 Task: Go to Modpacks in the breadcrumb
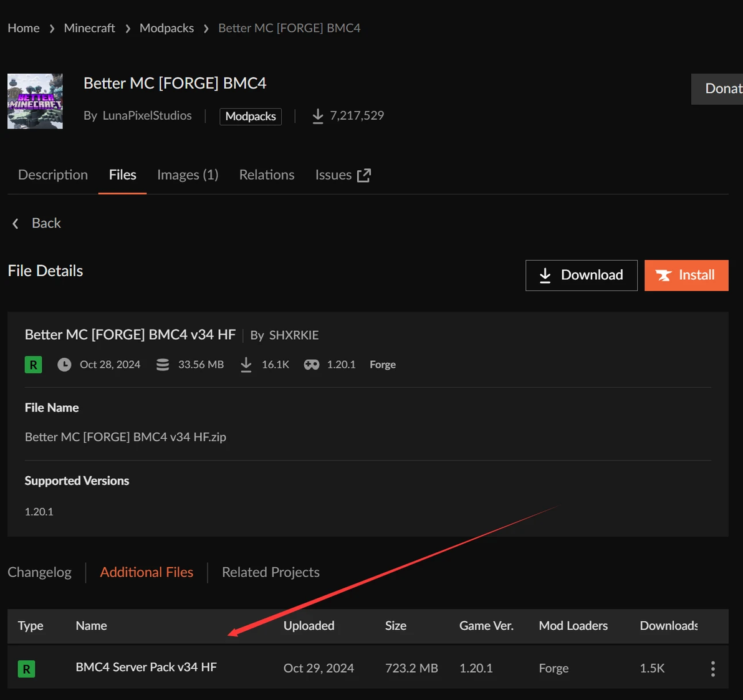pos(167,28)
